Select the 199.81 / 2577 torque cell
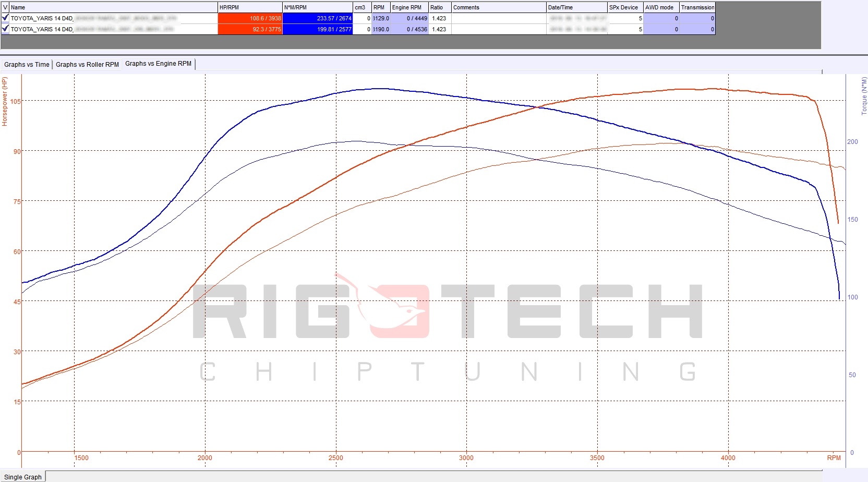Viewport: 868px width, 482px height. (318, 29)
